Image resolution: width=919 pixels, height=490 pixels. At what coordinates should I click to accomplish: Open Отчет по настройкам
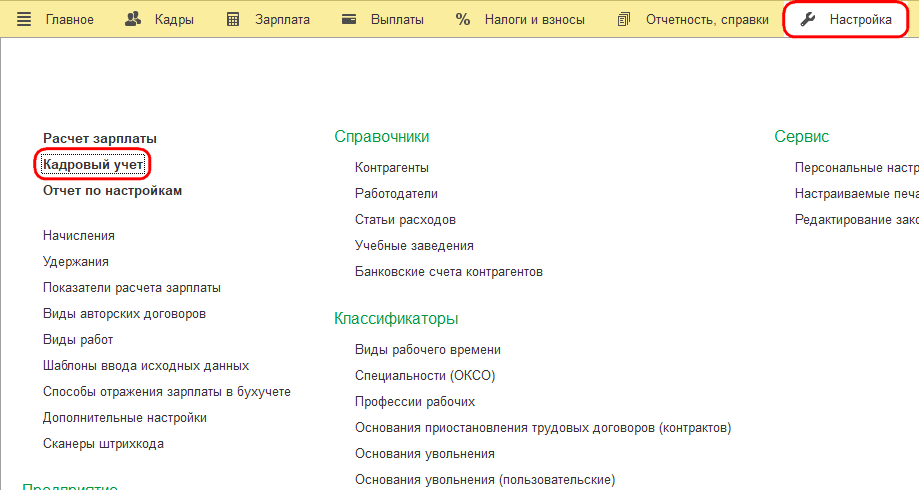113,190
